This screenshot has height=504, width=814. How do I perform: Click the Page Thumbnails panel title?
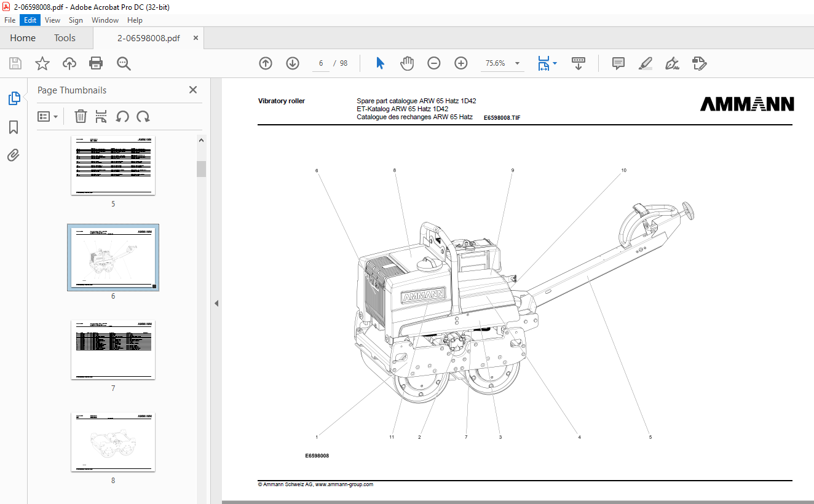pyautogui.click(x=72, y=90)
